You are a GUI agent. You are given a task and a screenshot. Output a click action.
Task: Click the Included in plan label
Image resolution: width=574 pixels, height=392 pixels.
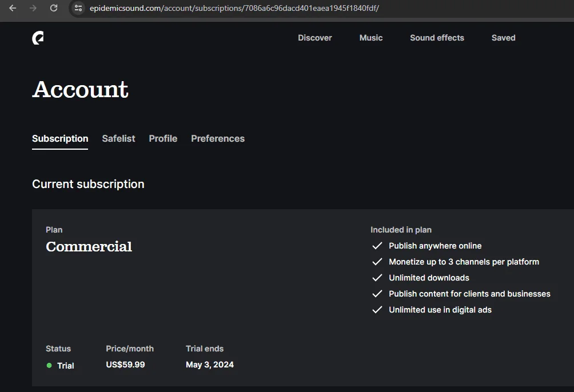tap(401, 230)
